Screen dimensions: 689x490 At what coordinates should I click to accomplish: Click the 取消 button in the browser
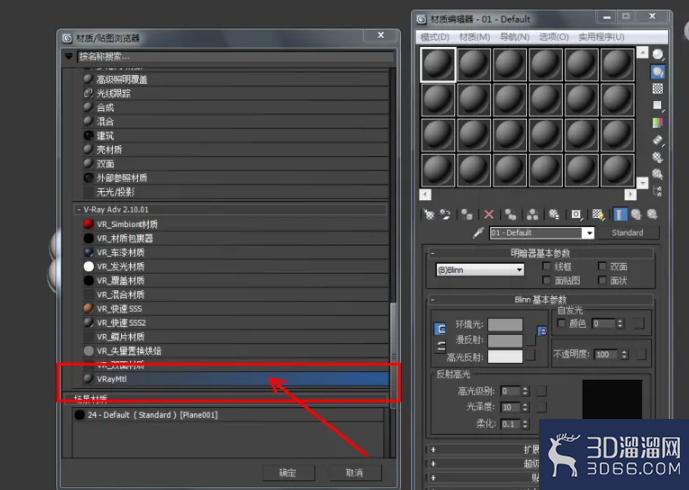(355, 473)
